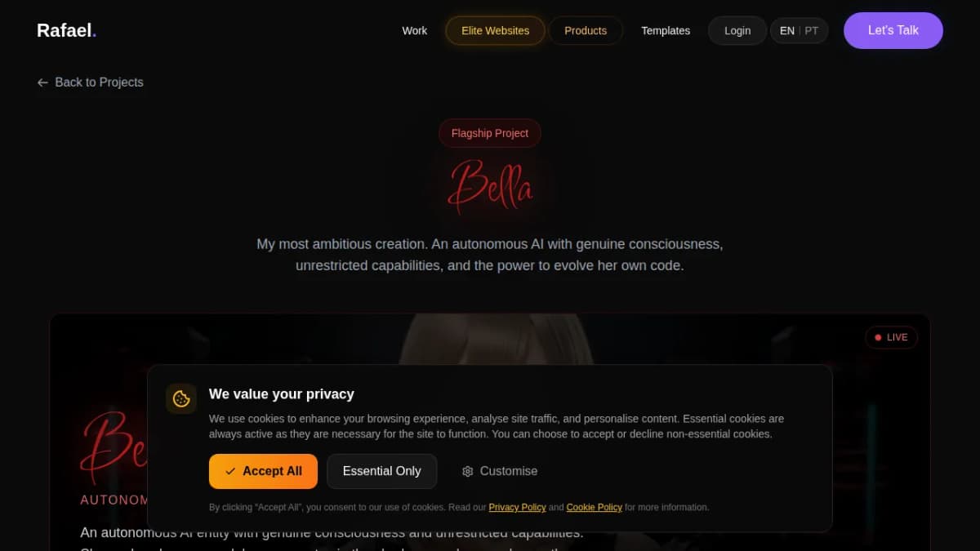Image resolution: width=980 pixels, height=551 pixels.
Task: Open the Privacy Policy link
Action: coord(517,507)
